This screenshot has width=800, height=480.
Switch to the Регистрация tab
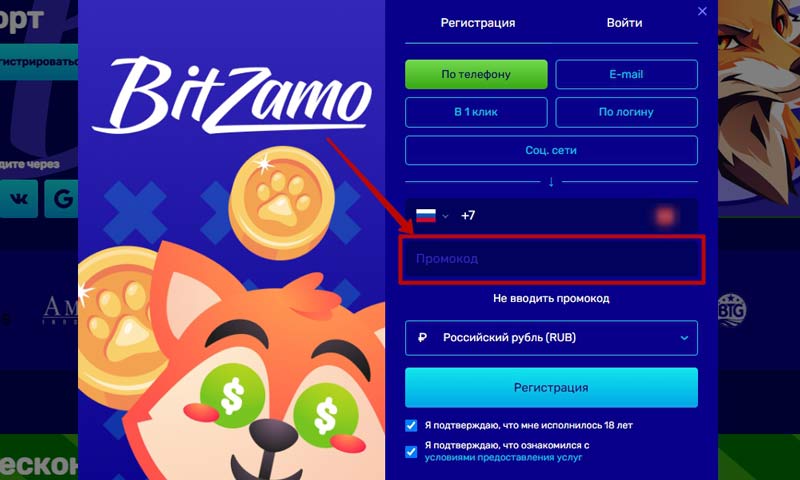pyautogui.click(x=478, y=23)
